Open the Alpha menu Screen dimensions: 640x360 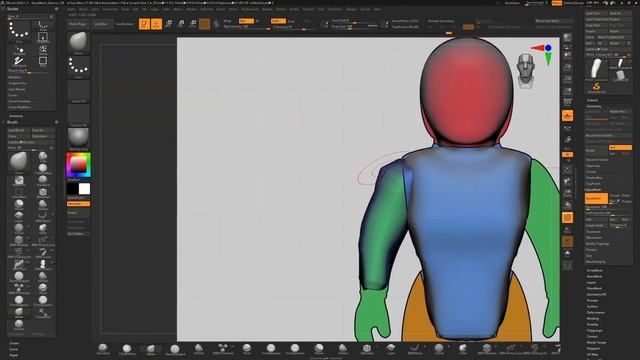pos(71,9)
